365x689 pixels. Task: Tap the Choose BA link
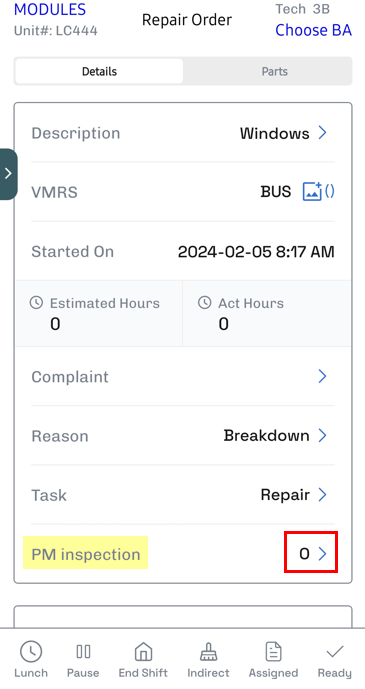tap(313, 30)
